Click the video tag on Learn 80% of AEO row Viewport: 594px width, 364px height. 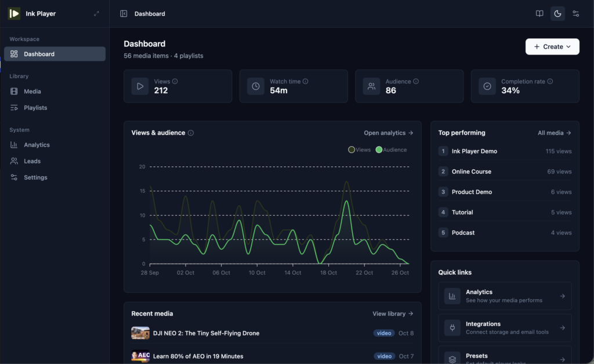(384, 356)
